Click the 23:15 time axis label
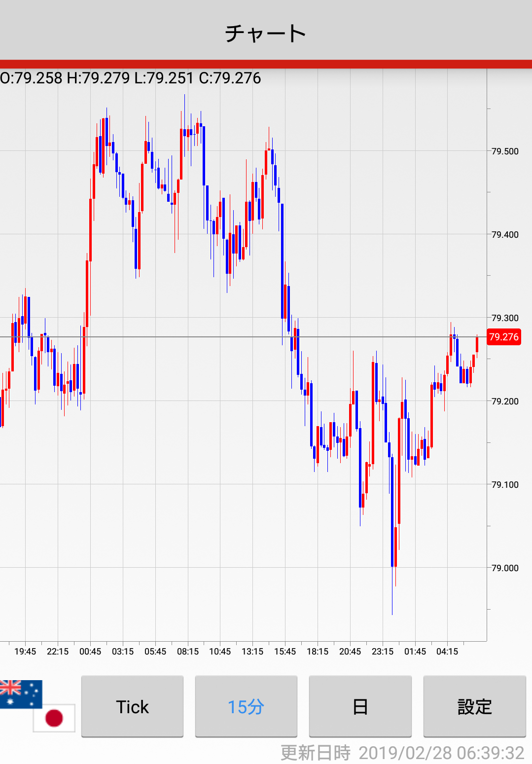This screenshot has height=764, width=532. 383,652
